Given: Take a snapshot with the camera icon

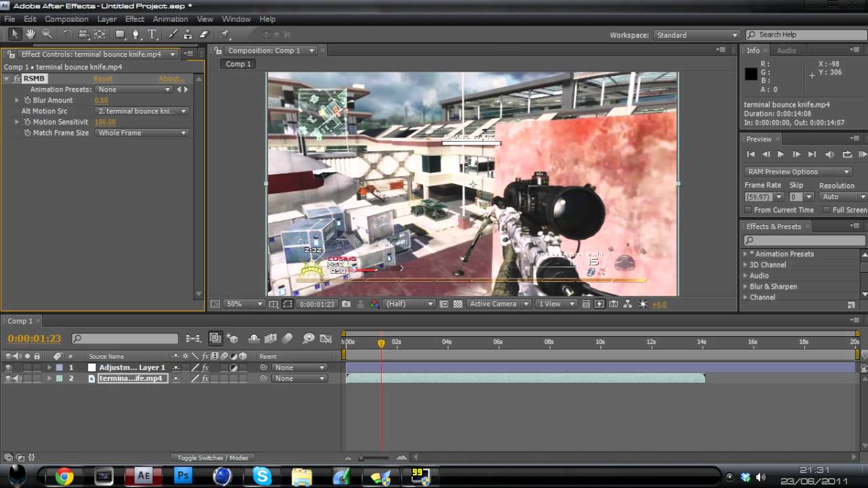Looking at the screenshot, I should [347, 304].
